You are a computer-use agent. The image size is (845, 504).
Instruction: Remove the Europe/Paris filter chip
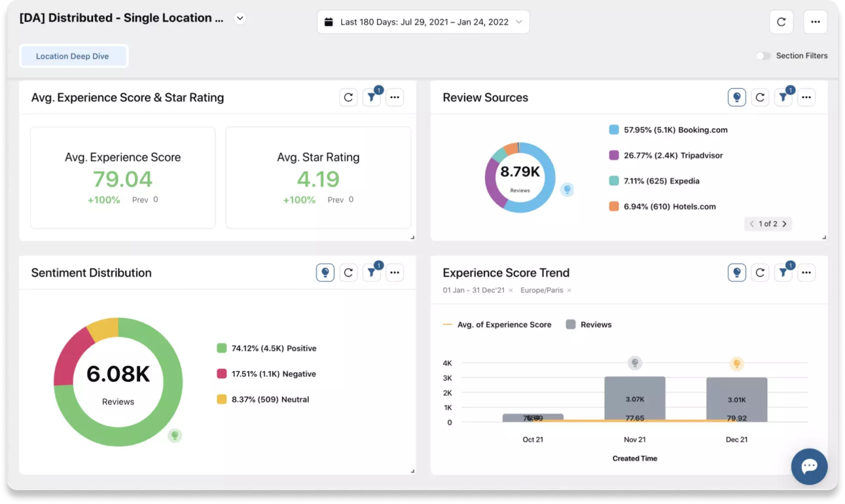point(569,291)
